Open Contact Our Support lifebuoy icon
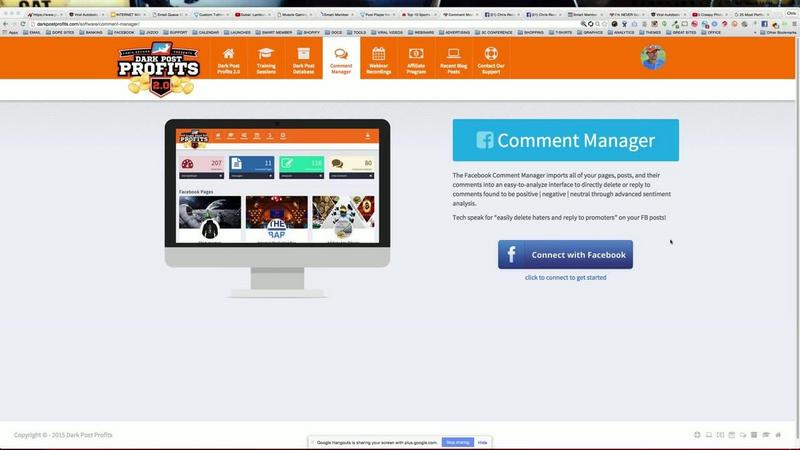Viewport: 800px width, 450px height. click(x=491, y=53)
